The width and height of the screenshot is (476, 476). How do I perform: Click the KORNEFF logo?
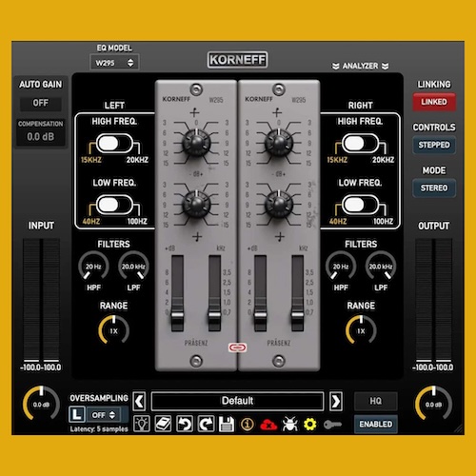click(x=237, y=60)
